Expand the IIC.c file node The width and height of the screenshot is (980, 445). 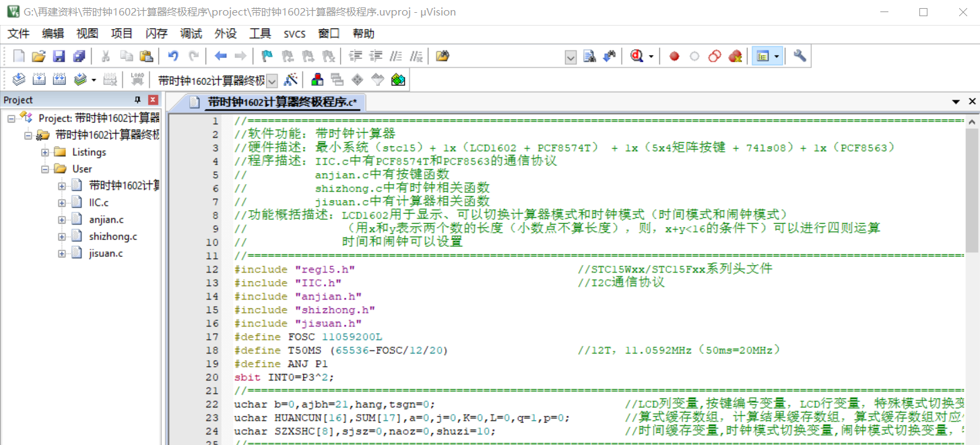[62, 203]
